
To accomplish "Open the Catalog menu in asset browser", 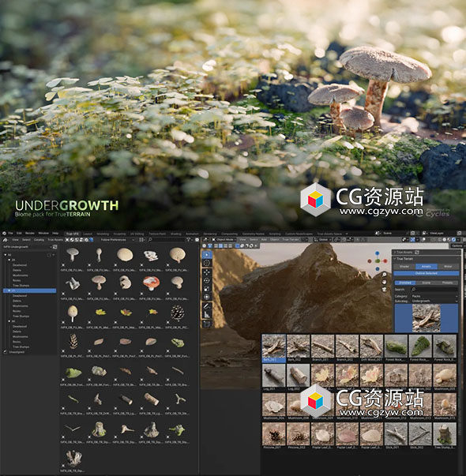I will [x=39, y=240].
